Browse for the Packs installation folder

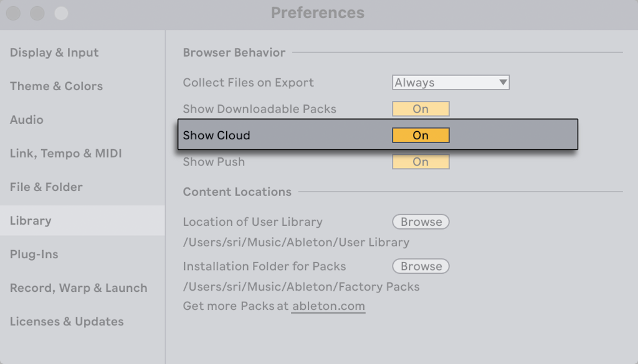click(x=421, y=266)
